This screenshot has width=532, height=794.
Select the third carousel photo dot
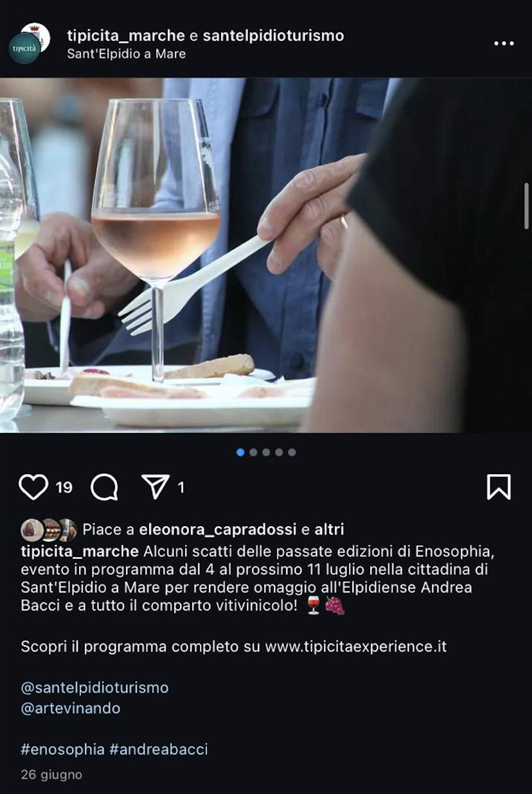[x=266, y=452]
